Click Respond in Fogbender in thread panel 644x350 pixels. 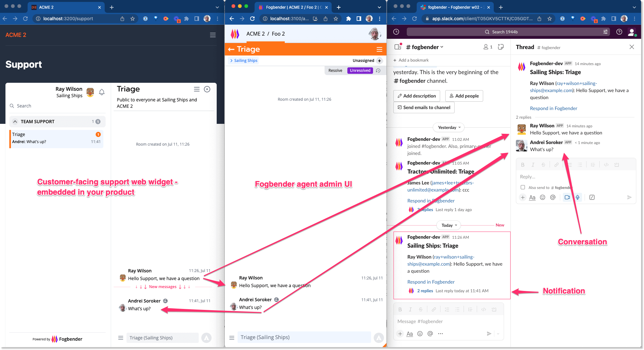[553, 108]
